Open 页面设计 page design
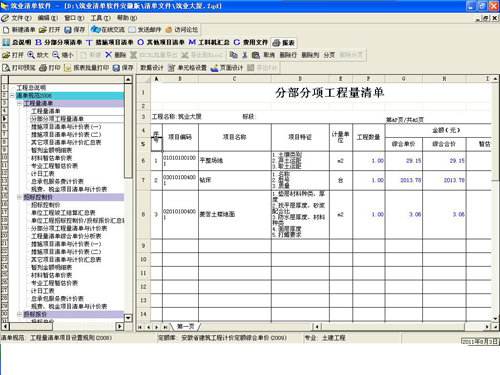The image size is (500, 375). (227, 68)
